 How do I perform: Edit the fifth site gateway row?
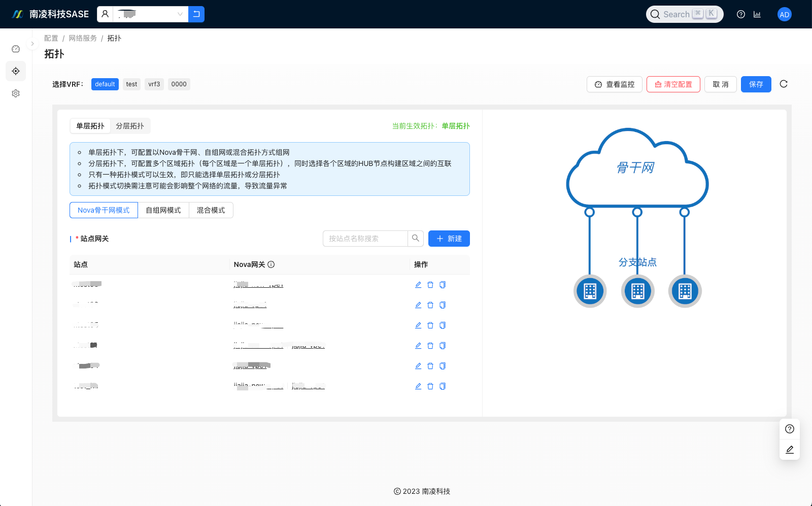tap(418, 366)
